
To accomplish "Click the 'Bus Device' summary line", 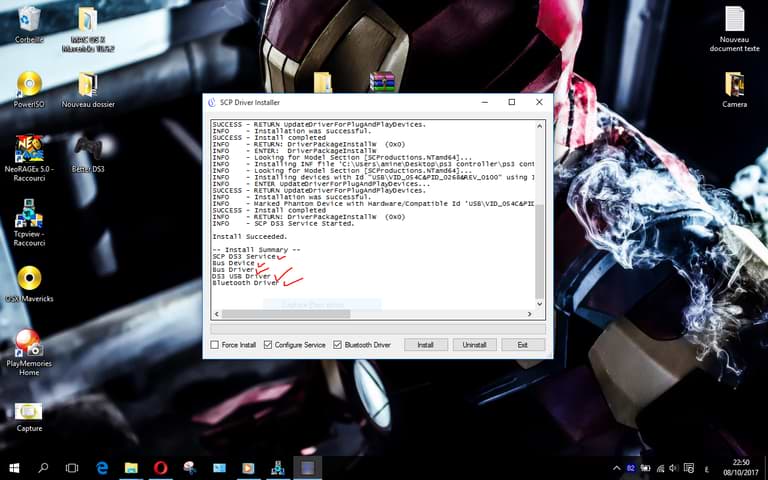I will click(234, 263).
